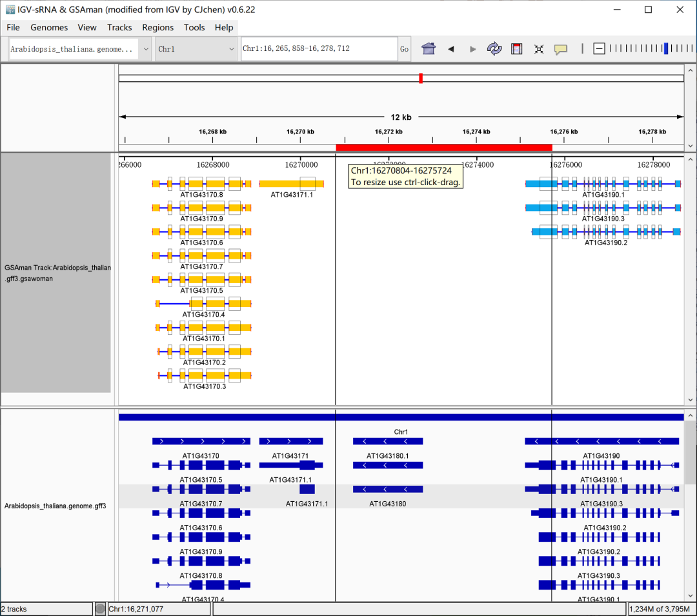
Task: Click the zoom out minus button
Action: 599,49
